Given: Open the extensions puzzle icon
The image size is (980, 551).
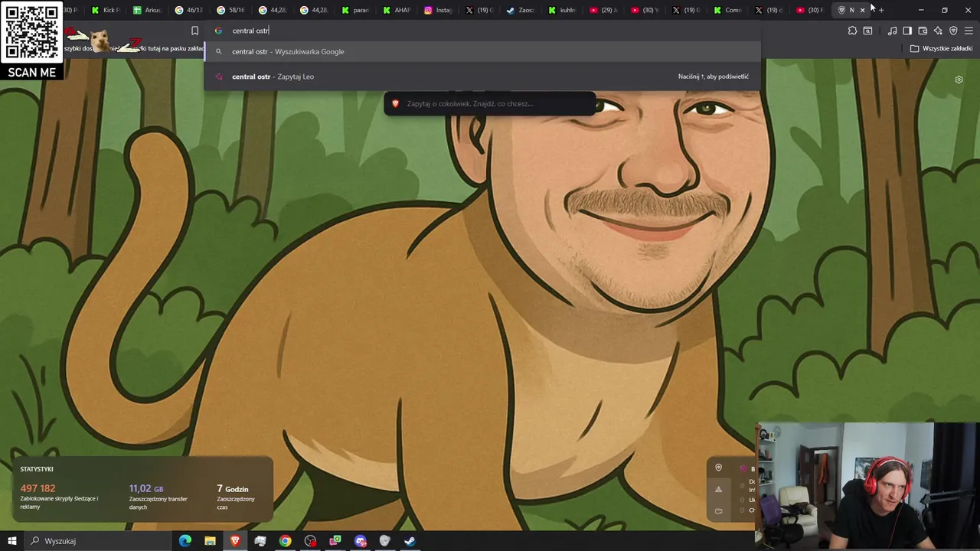Looking at the screenshot, I should (x=852, y=31).
